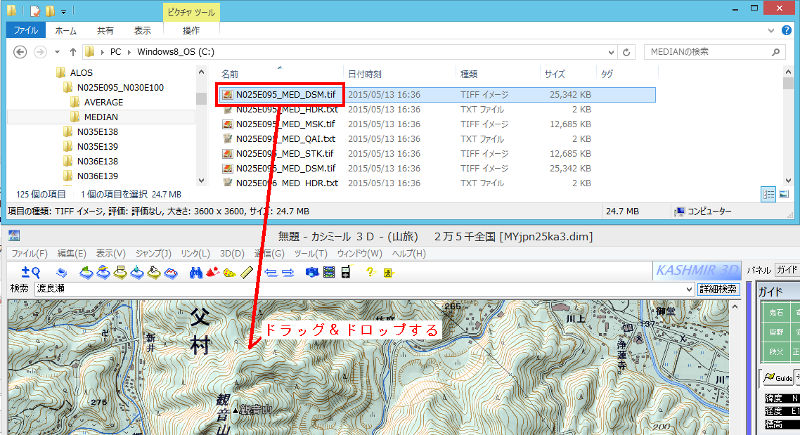Open the ファイル(F) menu in Kashmir

pyautogui.click(x=29, y=254)
